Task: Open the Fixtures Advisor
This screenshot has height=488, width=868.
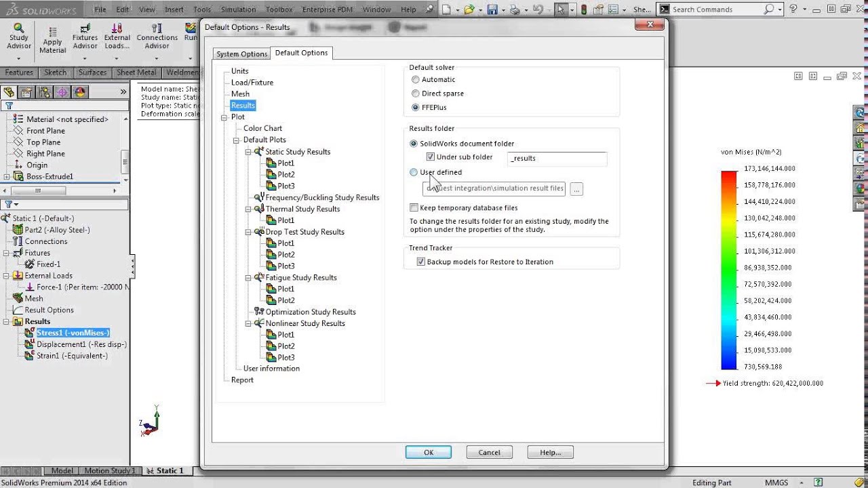Action: point(85,37)
